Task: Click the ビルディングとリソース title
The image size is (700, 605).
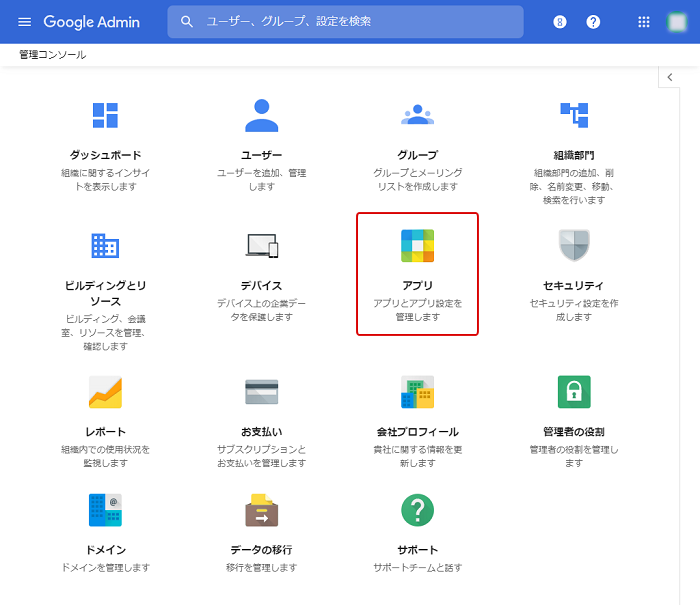Action: (x=105, y=293)
